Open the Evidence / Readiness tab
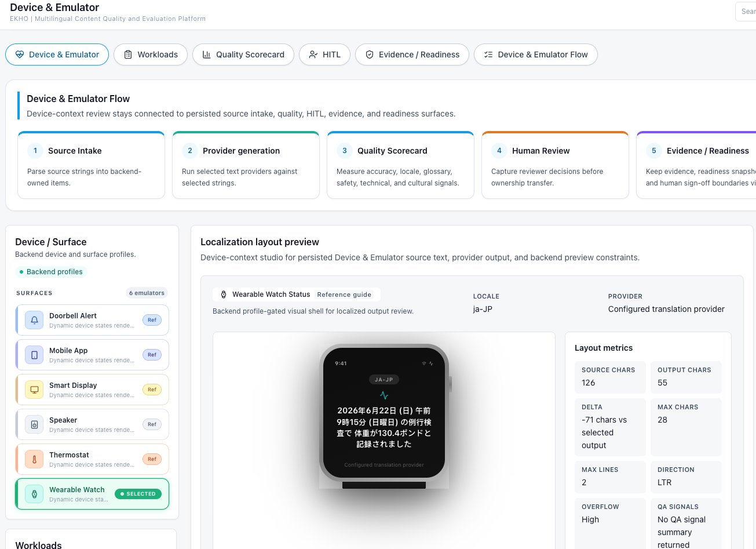This screenshot has width=756, height=549. (x=412, y=54)
